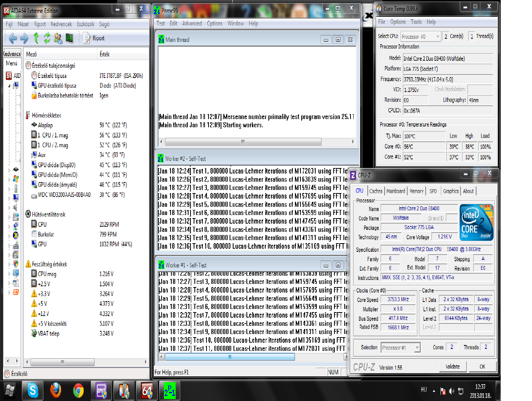The height and width of the screenshot is (401, 532).
Task: Click the clock showing 12:37 in tray
Action: pos(480,387)
